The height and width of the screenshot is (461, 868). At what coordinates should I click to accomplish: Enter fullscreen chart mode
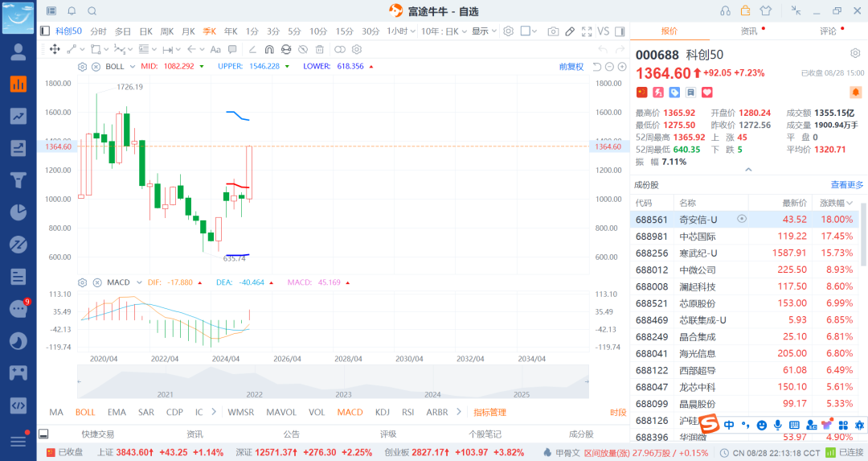587,31
